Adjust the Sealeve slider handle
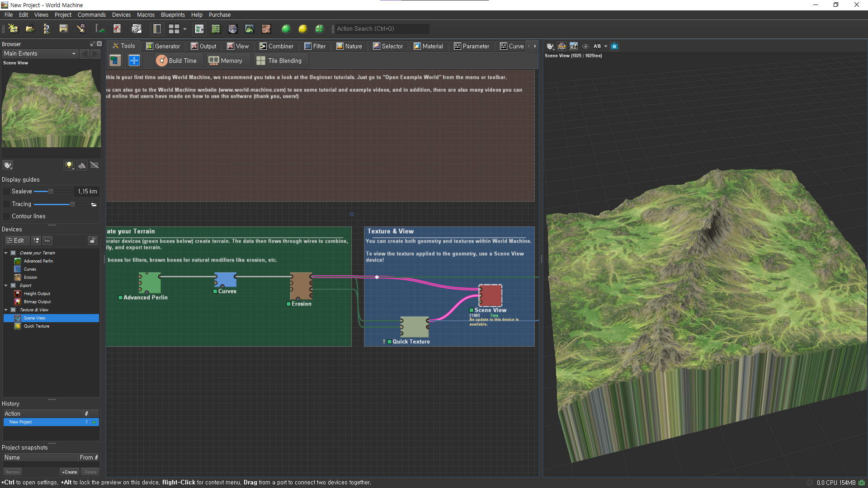 [51, 192]
